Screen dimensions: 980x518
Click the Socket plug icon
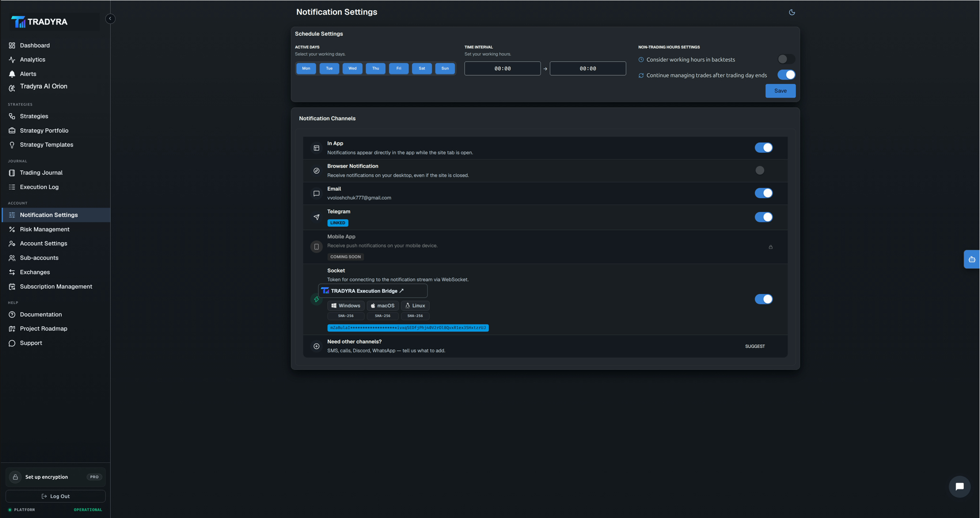(x=316, y=299)
